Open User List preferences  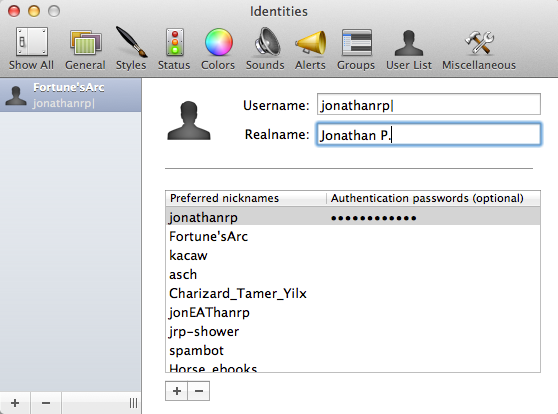pos(409,49)
